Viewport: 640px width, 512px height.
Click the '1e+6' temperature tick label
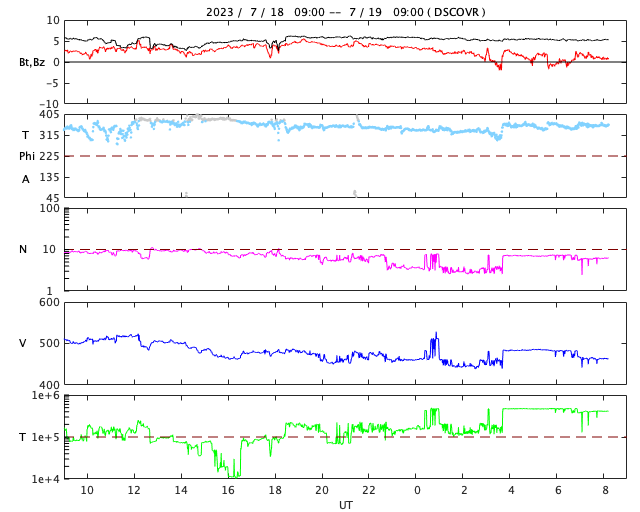46,395
